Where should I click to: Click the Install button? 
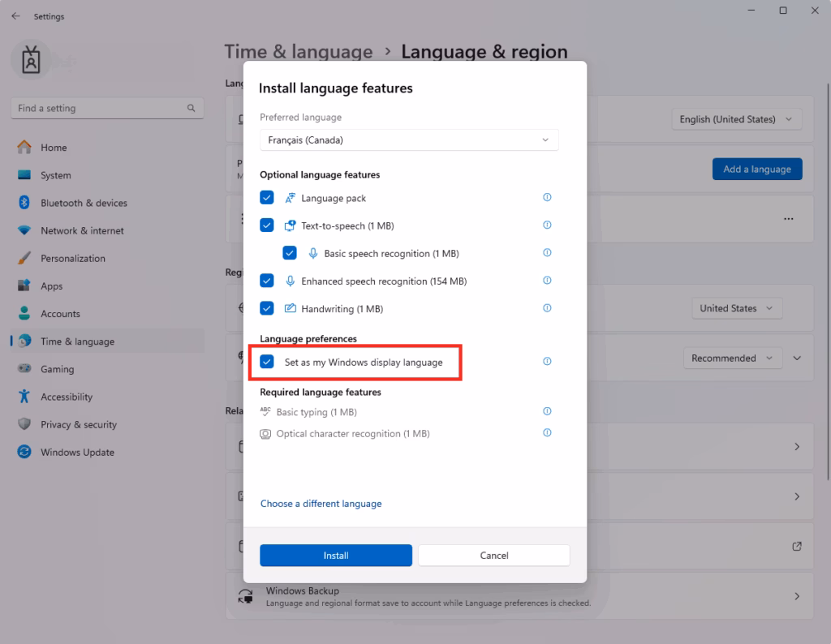click(336, 555)
